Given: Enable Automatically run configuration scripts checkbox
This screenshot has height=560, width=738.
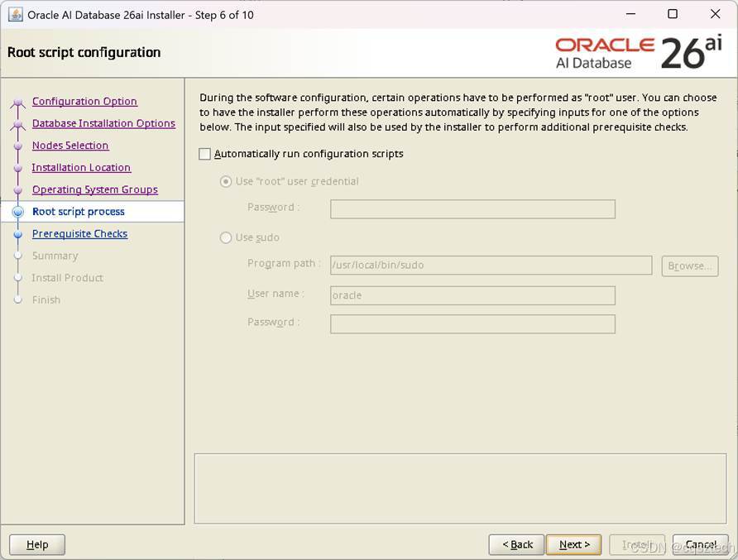Looking at the screenshot, I should (204, 154).
